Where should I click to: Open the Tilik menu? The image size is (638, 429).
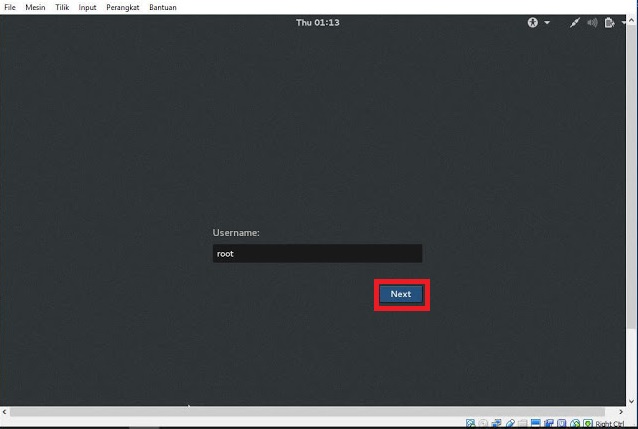[62, 7]
